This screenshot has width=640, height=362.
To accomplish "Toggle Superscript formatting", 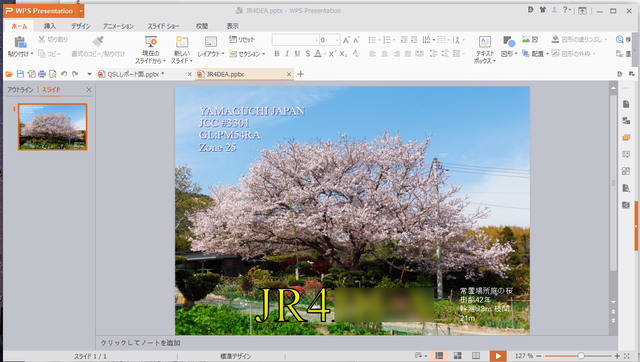I will point(332,53).
